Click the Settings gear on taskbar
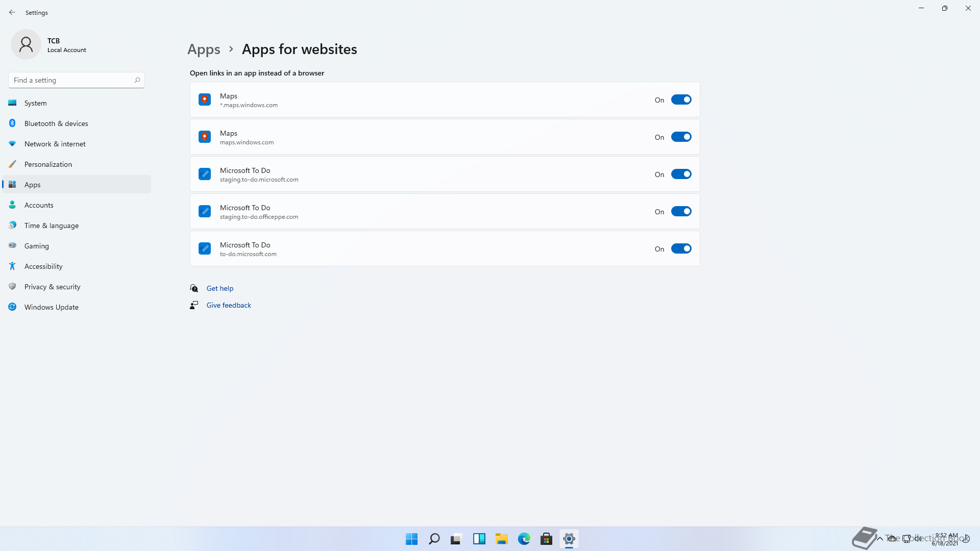 pyautogui.click(x=569, y=539)
